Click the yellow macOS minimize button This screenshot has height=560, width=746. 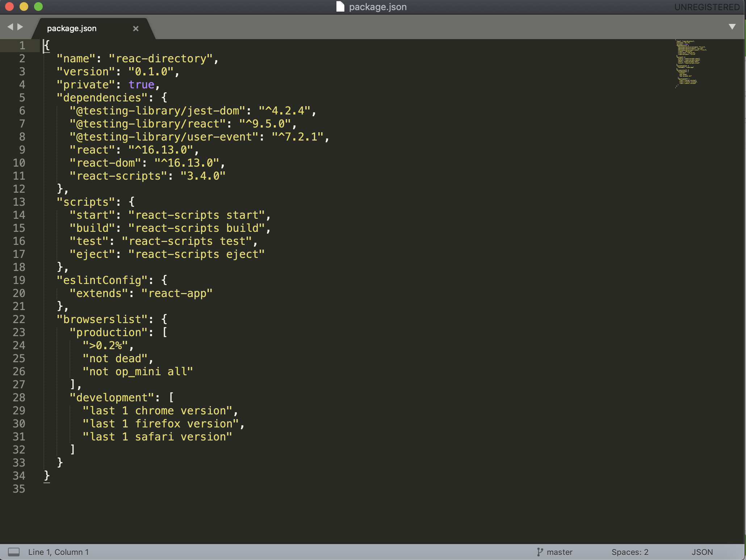pos(24,7)
